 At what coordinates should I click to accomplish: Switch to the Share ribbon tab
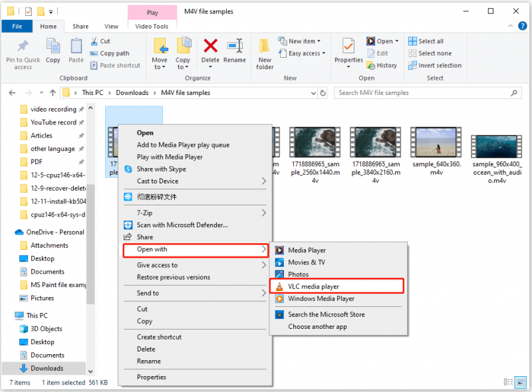(x=80, y=26)
